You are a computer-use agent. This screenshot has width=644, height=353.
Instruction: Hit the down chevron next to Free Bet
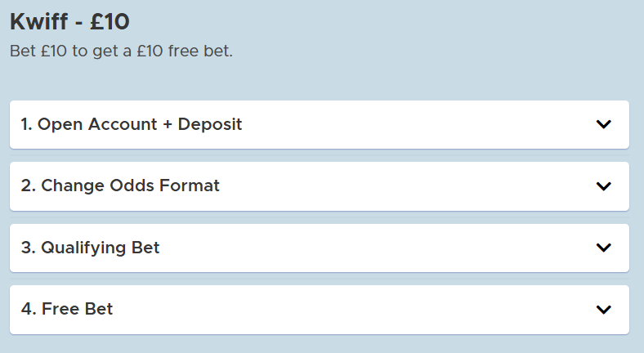pyautogui.click(x=603, y=309)
